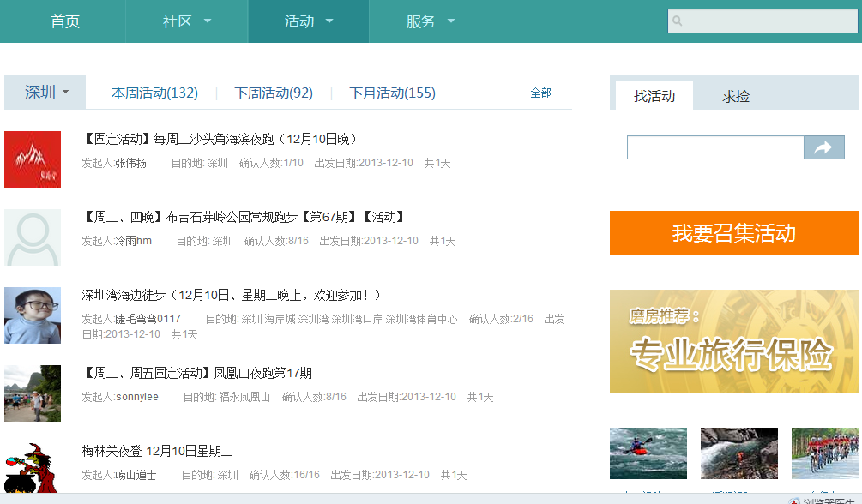Focus the activity search input field
The height and width of the screenshot is (504, 862).
tap(714, 147)
